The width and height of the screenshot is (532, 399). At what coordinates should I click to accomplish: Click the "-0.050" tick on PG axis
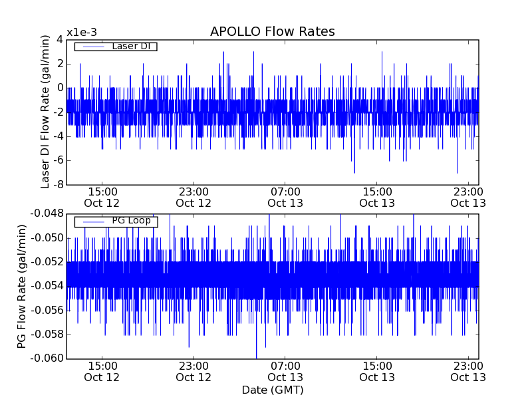pos(47,238)
